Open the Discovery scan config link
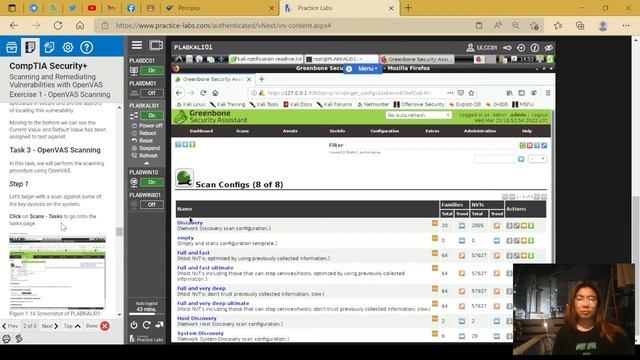 point(190,223)
